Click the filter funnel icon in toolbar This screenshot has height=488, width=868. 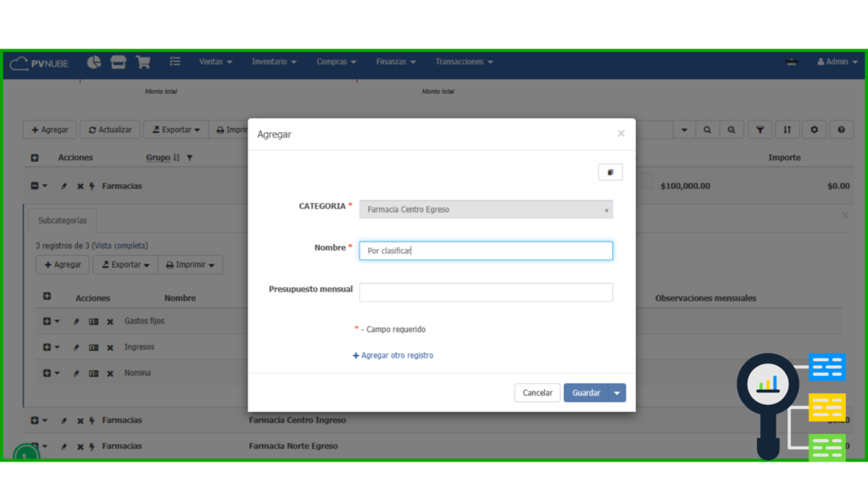(760, 130)
